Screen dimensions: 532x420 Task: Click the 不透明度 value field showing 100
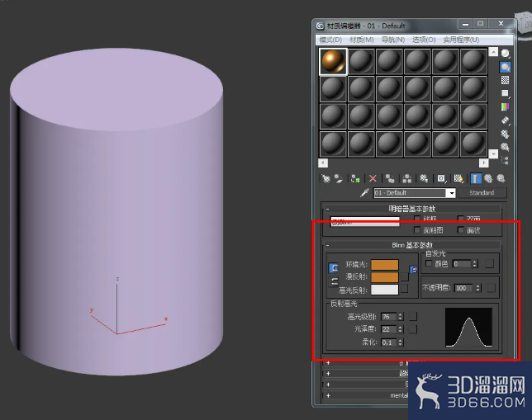463,288
